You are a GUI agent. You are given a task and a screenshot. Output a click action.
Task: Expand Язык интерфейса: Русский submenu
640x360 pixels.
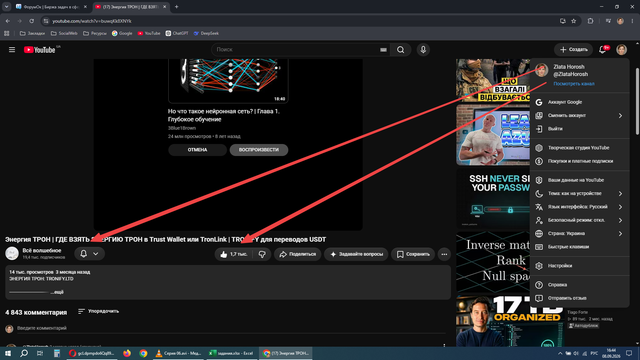580,207
